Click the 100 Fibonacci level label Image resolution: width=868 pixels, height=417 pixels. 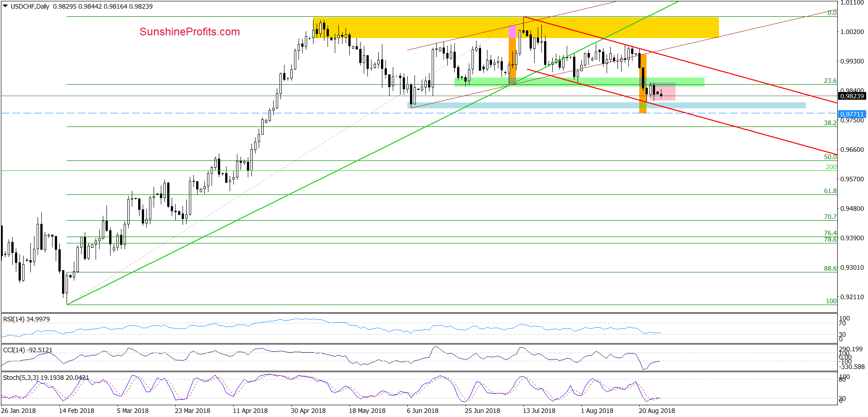point(831,301)
